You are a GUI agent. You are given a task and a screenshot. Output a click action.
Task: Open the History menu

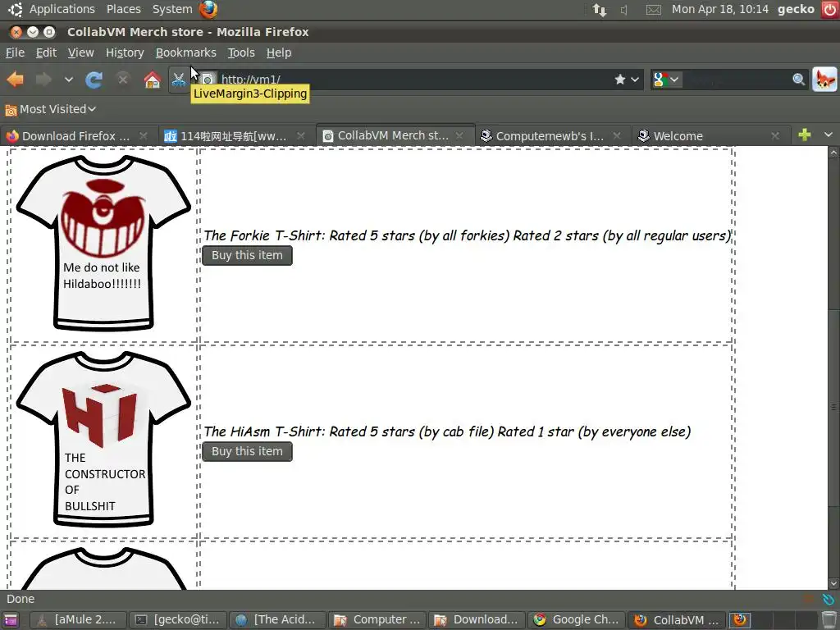pyautogui.click(x=125, y=52)
